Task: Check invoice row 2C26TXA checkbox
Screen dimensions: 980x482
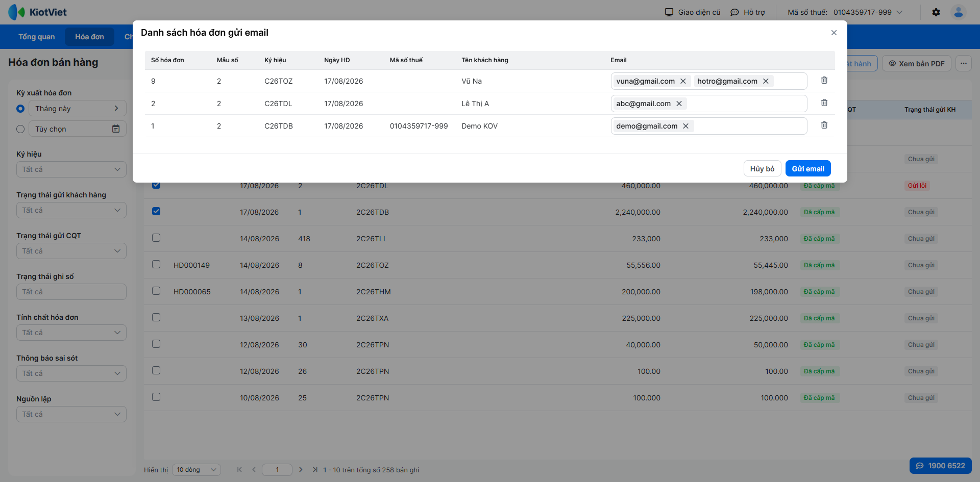Action: click(x=156, y=317)
